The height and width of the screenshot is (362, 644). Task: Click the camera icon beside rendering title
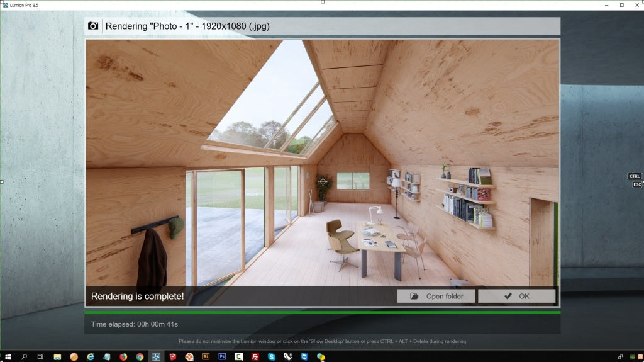[93, 26]
